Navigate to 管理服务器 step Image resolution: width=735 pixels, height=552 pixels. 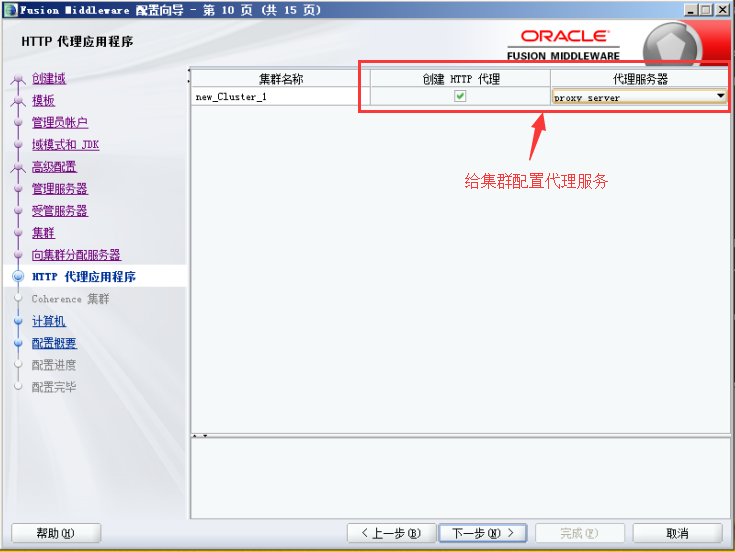click(60, 189)
